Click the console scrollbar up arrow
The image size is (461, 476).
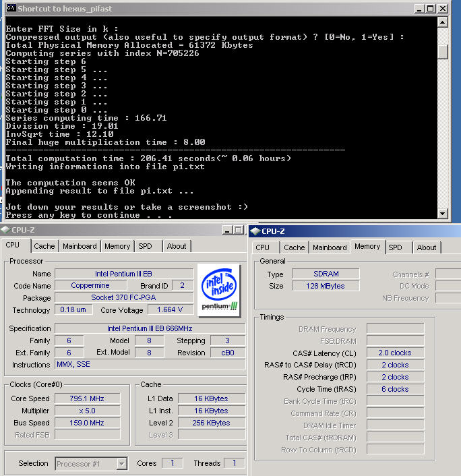pos(443,22)
